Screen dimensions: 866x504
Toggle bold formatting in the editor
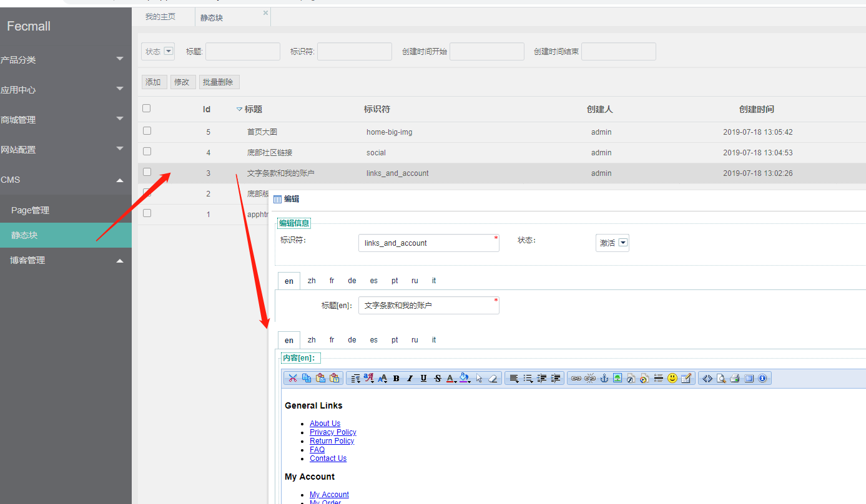(396, 378)
